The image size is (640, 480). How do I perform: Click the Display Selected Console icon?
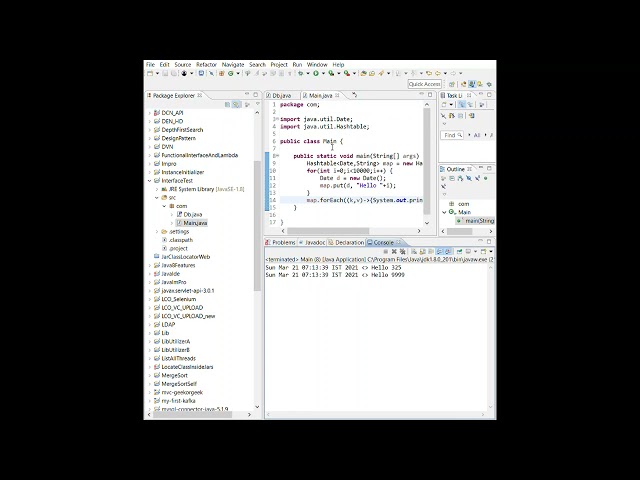[x=468, y=251]
